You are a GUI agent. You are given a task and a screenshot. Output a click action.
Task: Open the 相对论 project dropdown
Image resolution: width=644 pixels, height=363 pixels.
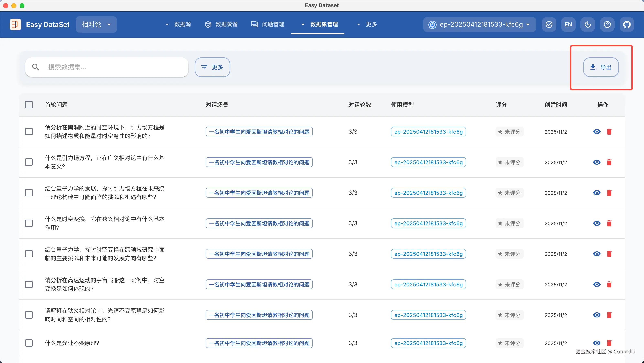96,24
